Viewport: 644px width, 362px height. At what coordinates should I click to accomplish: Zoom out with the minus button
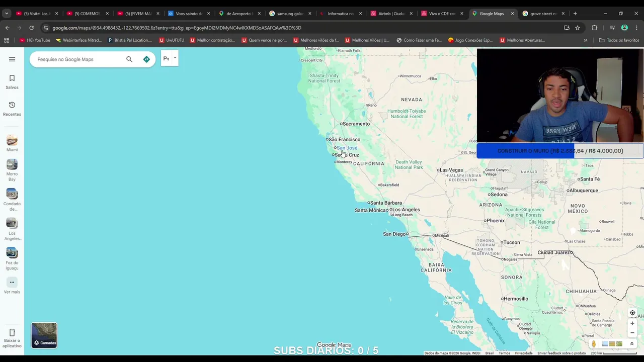[x=632, y=332]
